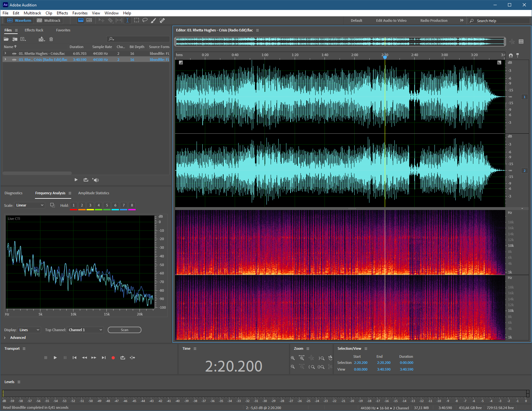Select Default workspace

click(356, 21)
